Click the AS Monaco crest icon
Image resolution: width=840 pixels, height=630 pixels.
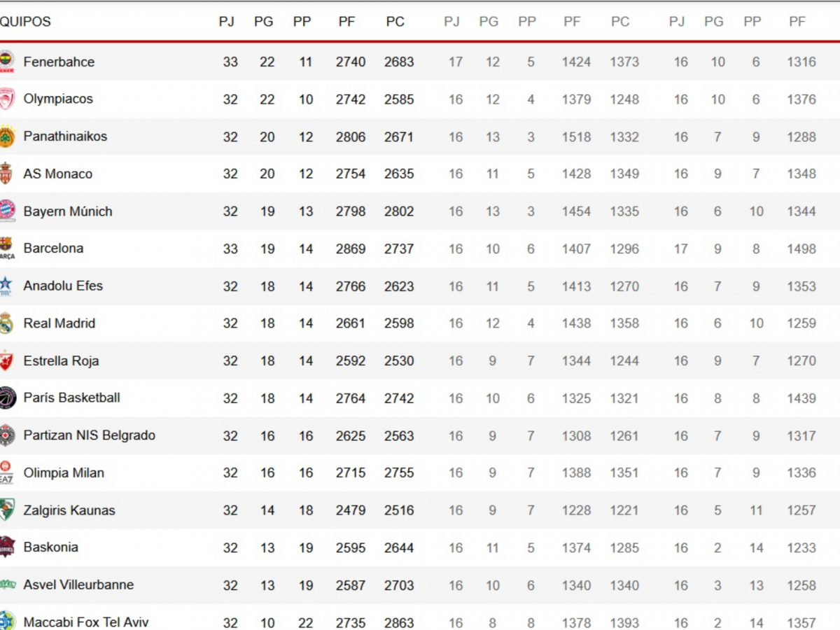pos(6,174)
